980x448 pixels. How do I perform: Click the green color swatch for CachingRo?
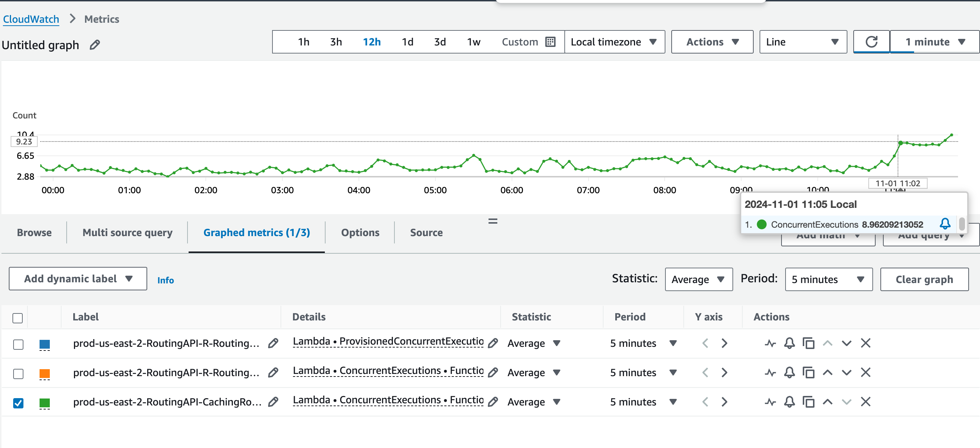pyautogui.click(x=45, y=403)
